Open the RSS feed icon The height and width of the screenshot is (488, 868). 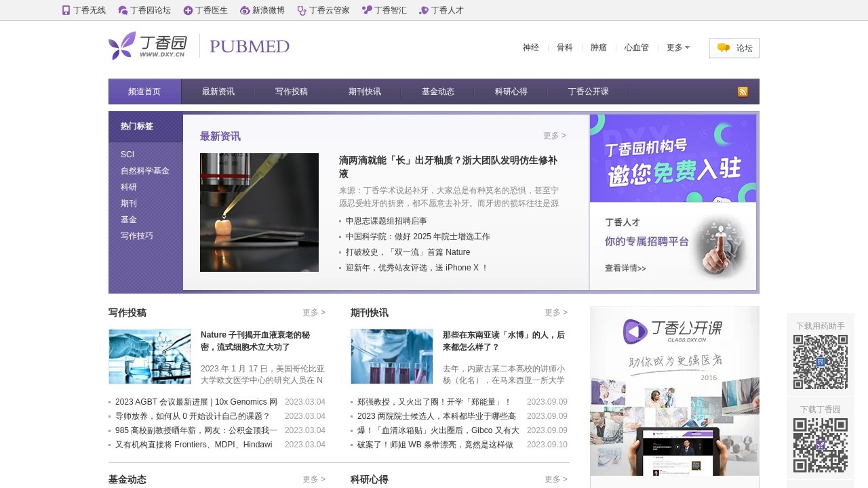743,92
